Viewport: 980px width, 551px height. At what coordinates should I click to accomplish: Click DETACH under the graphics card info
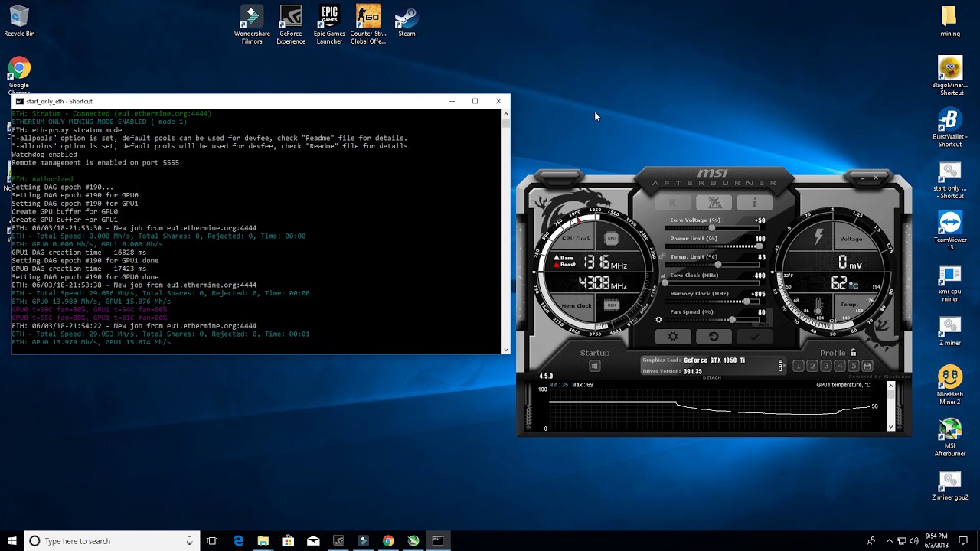click(x=712, y=378)
